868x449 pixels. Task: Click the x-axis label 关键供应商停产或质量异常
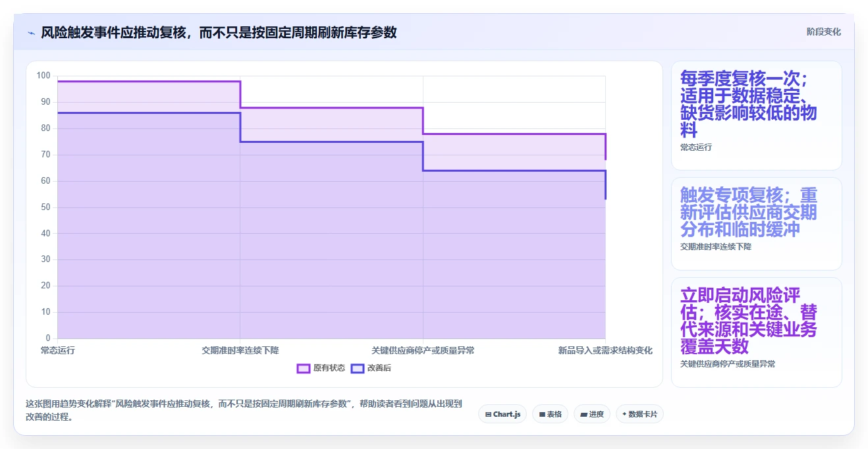423,351
